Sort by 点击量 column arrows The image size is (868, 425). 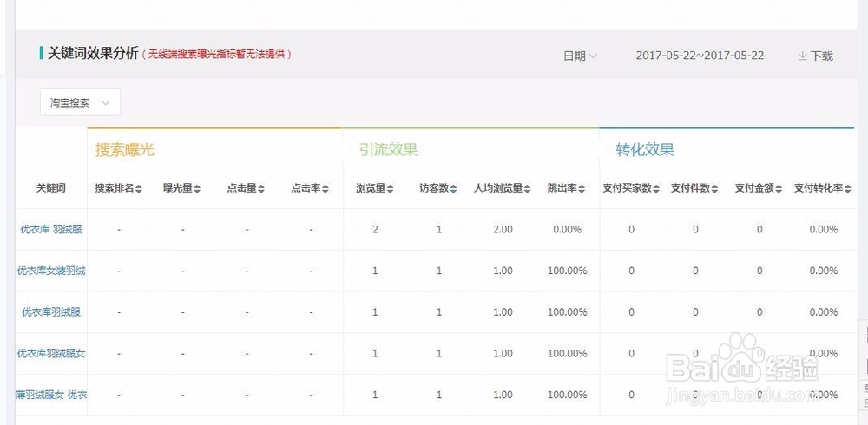point(261,189)
